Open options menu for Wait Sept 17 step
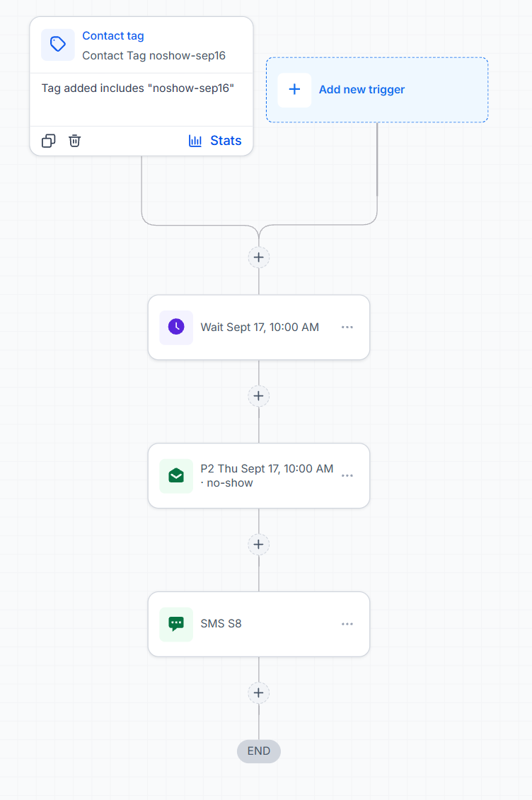This screenshot has width=532, height=800. click(347, 327)
